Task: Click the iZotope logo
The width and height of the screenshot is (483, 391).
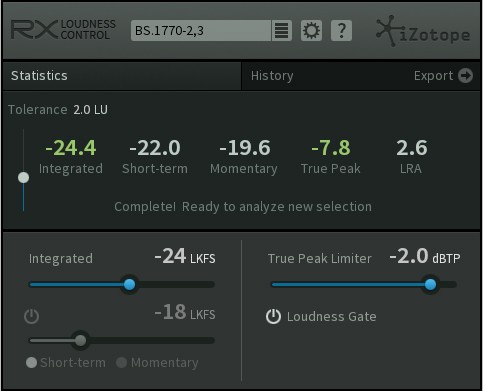Action: point(423,31)
